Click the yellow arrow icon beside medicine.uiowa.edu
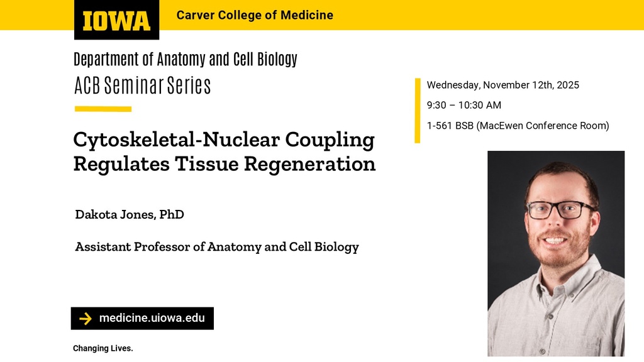This screenshot has width=644, height=362. pos(86,319)
